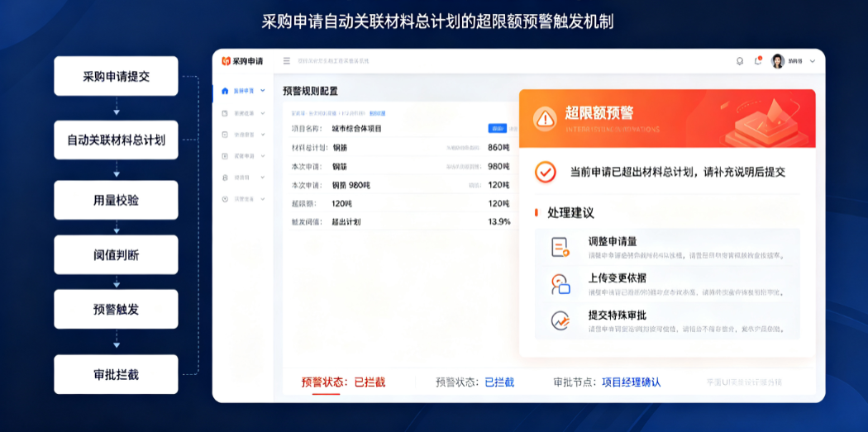Click the 处理建议 section heading
Viewport: 868px width, 432px height.
[570, 213]
